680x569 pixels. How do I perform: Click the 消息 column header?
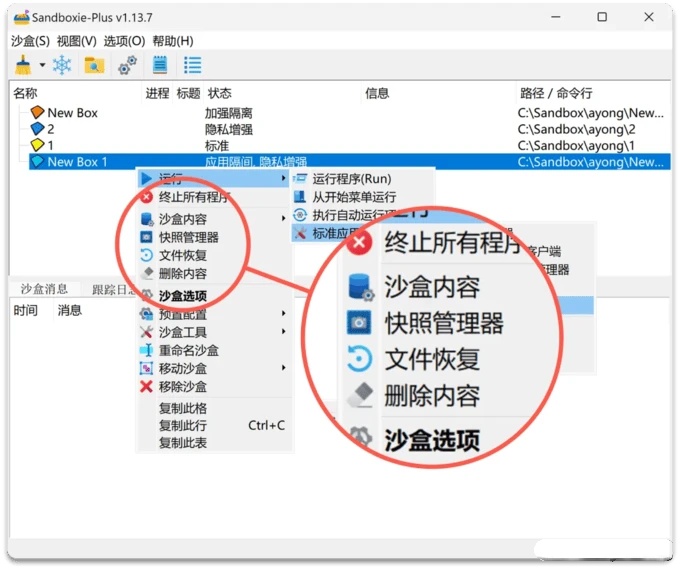(x=69, y=311)
